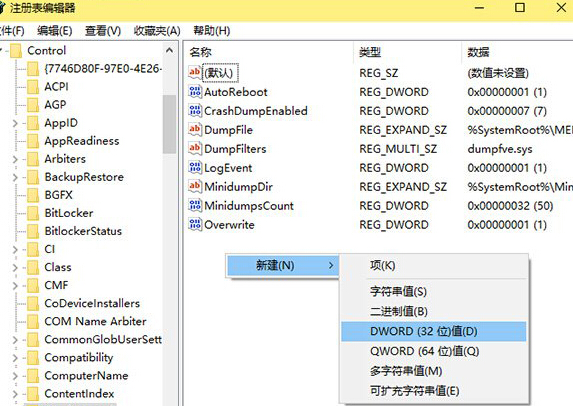The width and height of the screenshot is (573, 406).
Task: Expand the ComputerName tree node
Action: tap(15, 376)
